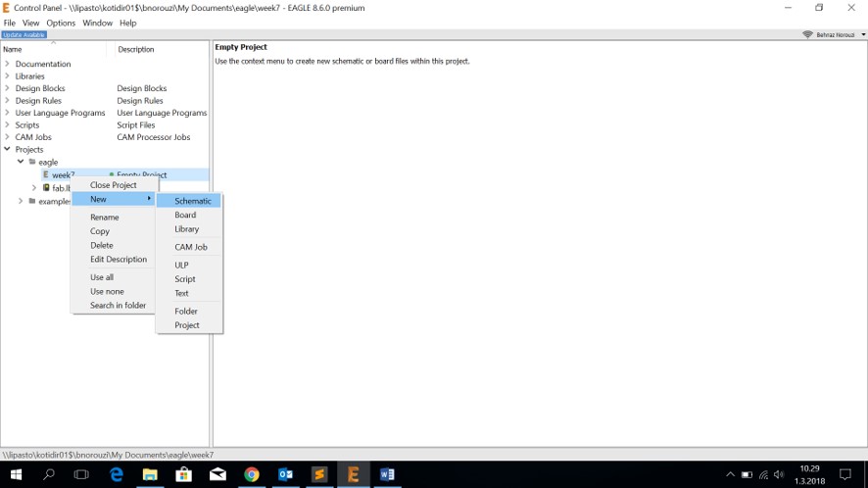Expand the Documentation tree node
Image resolution: width=868 pixels, height=488 pixels.
pos(7,64)
